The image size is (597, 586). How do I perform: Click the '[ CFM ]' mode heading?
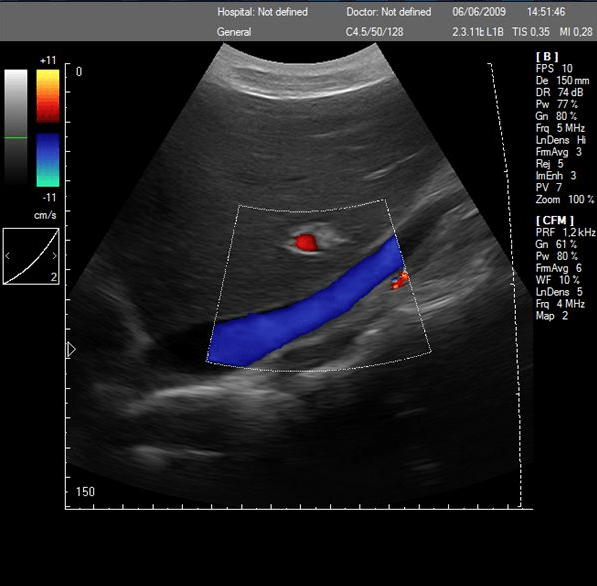[x=555, y=220]
